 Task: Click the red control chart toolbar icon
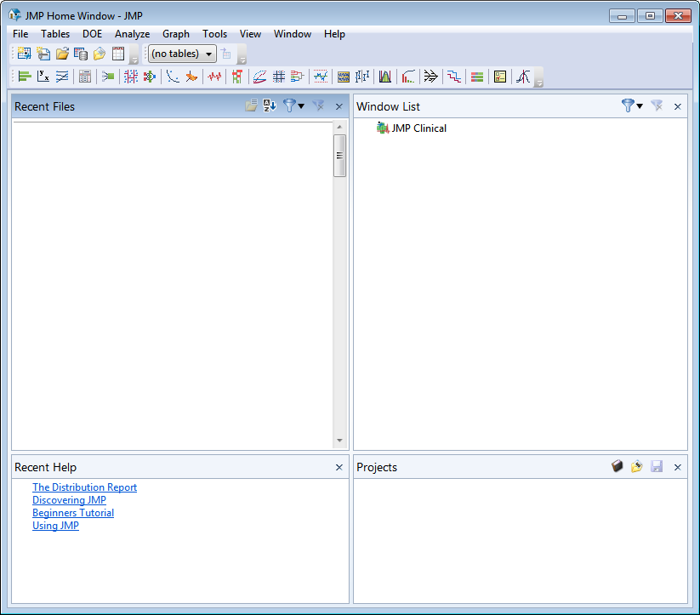214,77
